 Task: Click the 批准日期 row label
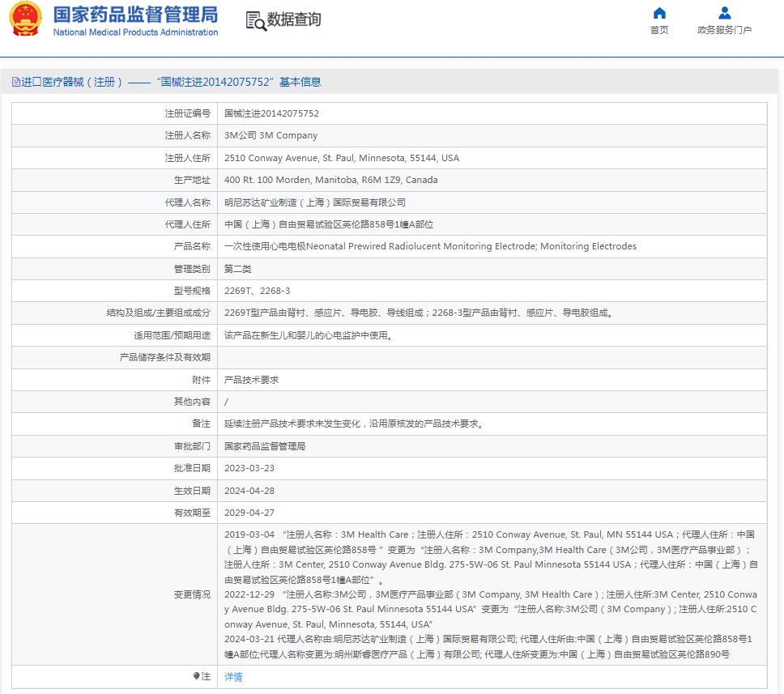[x=192, y=469]
